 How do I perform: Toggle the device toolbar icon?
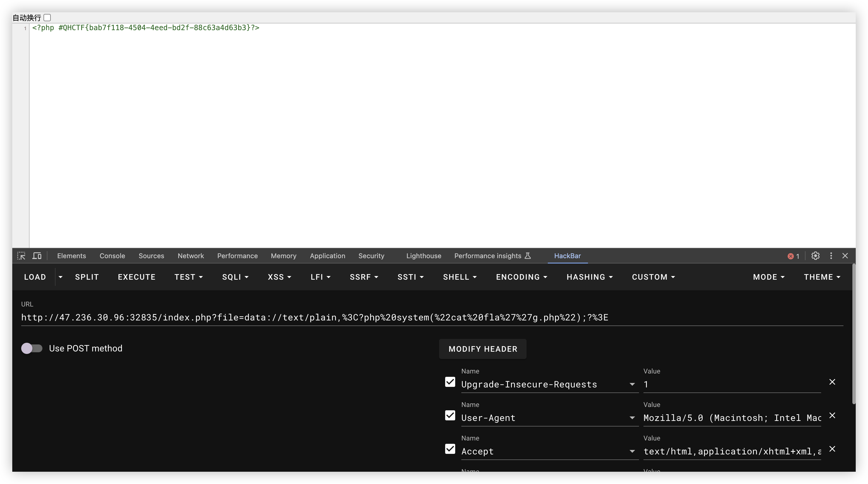37,256
